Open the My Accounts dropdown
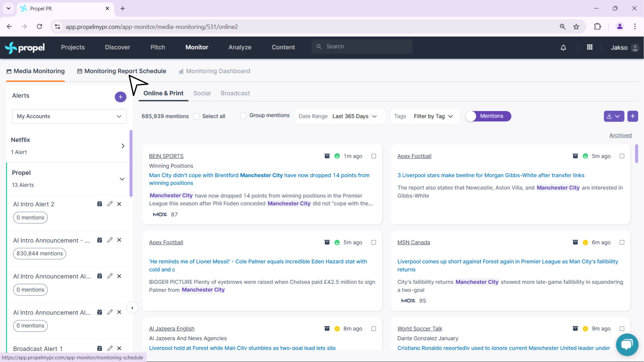Screen dimensions: 644x362 [69, 116]
